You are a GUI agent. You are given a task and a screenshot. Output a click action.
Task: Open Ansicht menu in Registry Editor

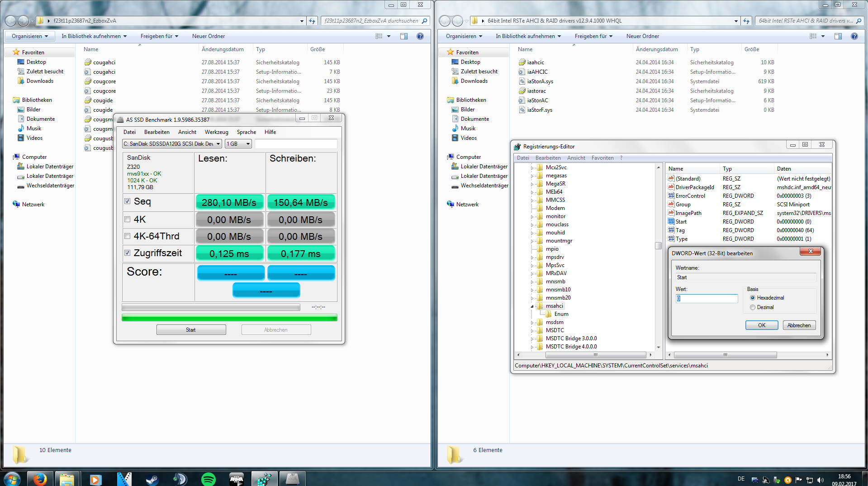[576, 158]
